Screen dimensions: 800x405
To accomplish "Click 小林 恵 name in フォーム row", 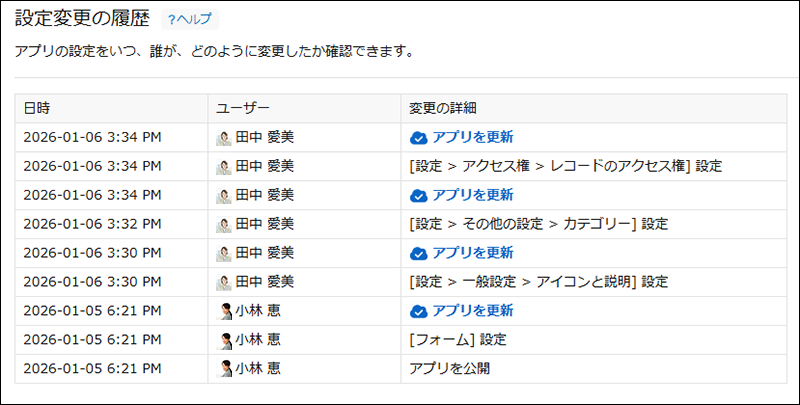I will point(258,340).
